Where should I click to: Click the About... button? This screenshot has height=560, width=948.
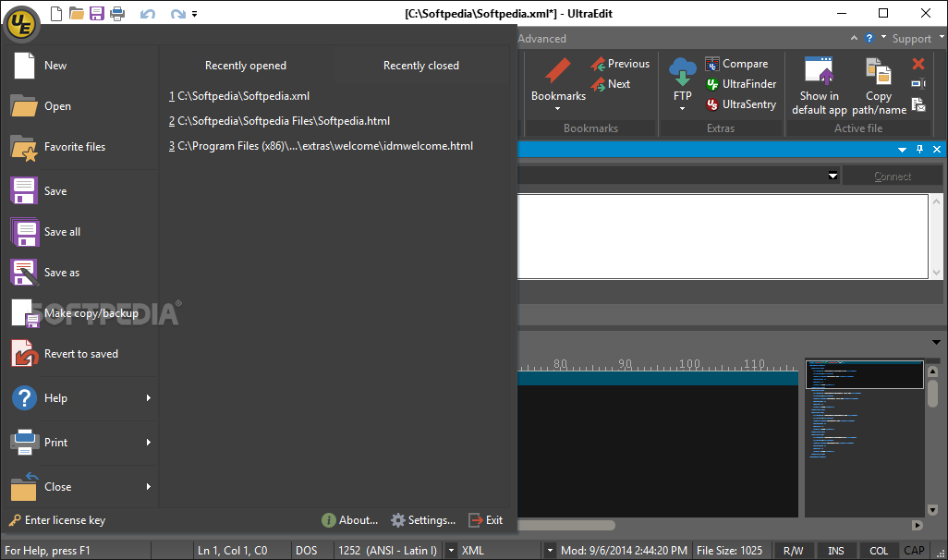[350, 520]
